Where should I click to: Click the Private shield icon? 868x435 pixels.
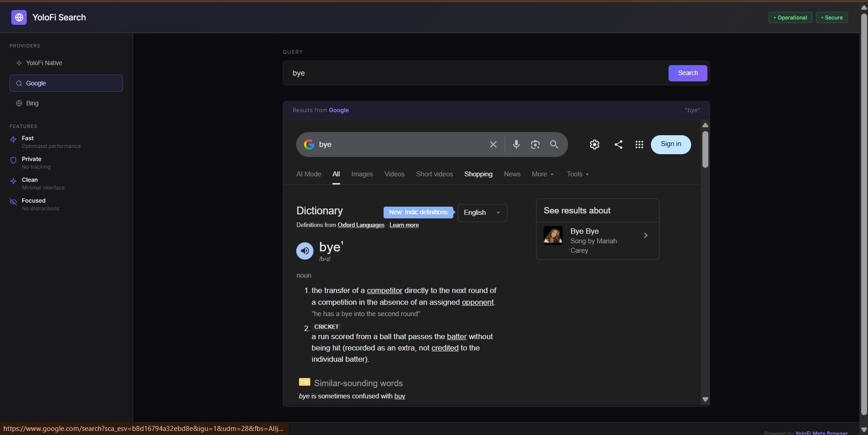point(13,160)
